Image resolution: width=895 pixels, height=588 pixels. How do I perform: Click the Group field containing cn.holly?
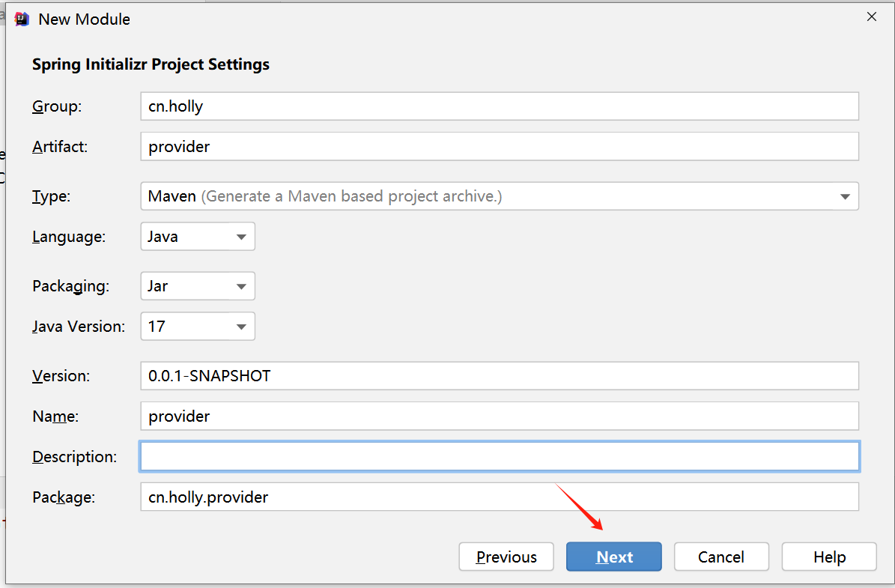[x=499, y=106]
